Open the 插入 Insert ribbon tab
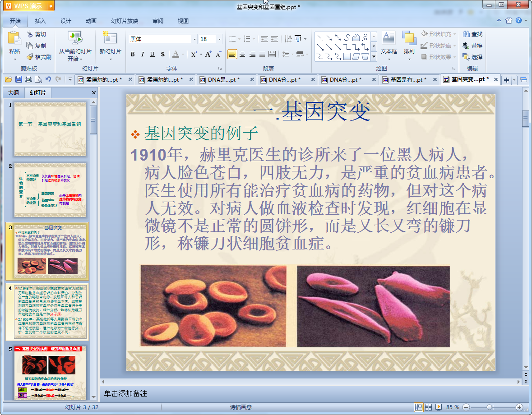The width and height of the screenshot is (532, 415). [x=40, y=21]
